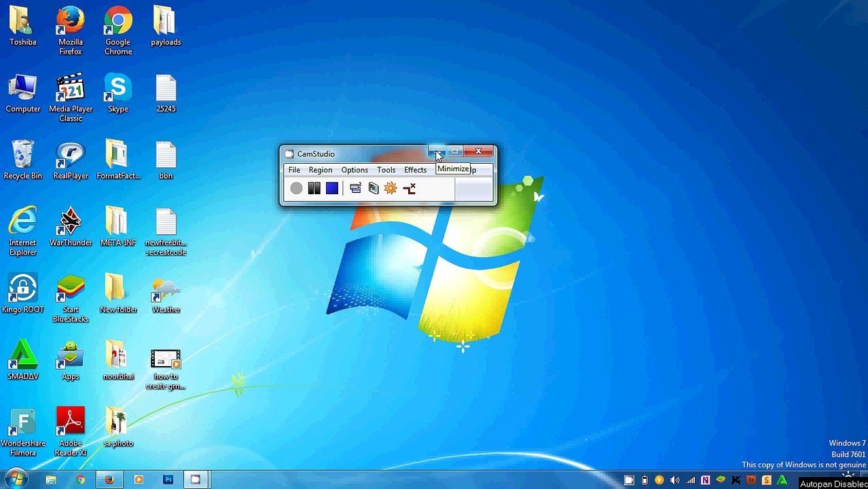Open the media player taskbar icon

tap(139, 480)
